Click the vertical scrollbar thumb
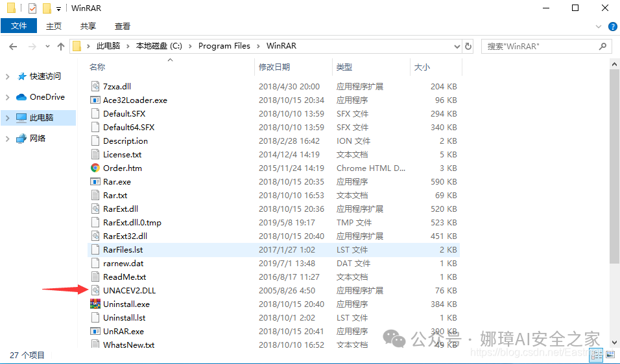This screenshot has height=364, width=620. [614, 166]
